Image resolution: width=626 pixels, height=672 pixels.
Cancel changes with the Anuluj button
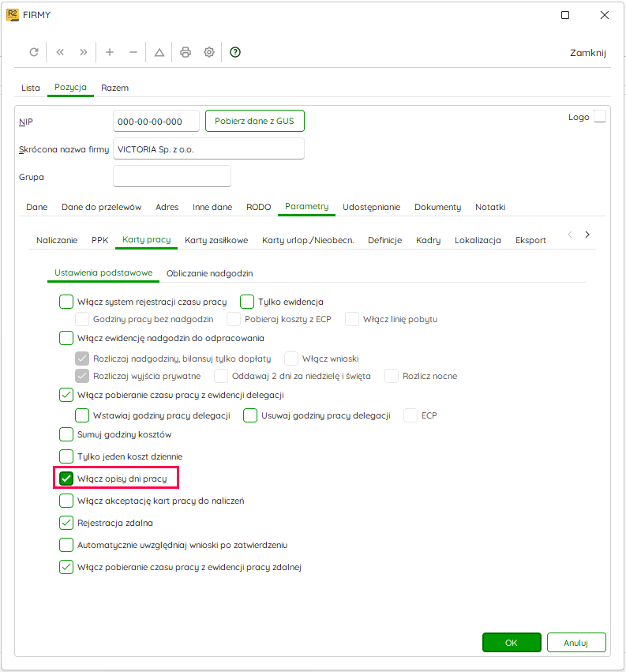click(576, 643)
